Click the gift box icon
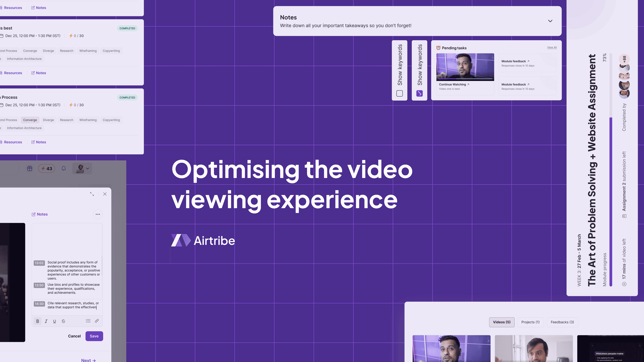 [30, 168]
